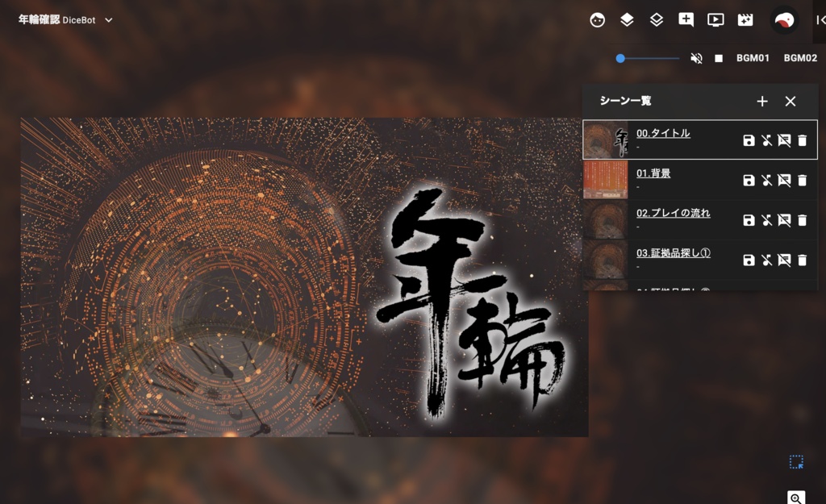Close the シーン一覧 panel
826x504 pixels.
(x=791, y=101)
